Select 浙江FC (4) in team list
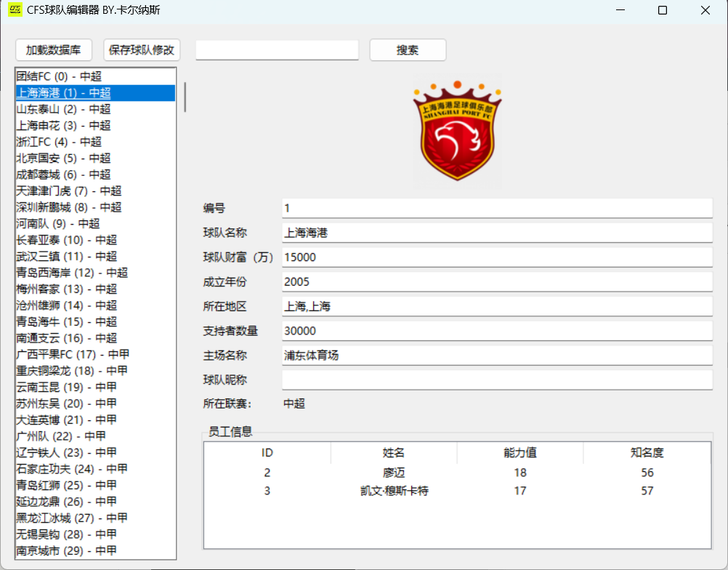 96,142
